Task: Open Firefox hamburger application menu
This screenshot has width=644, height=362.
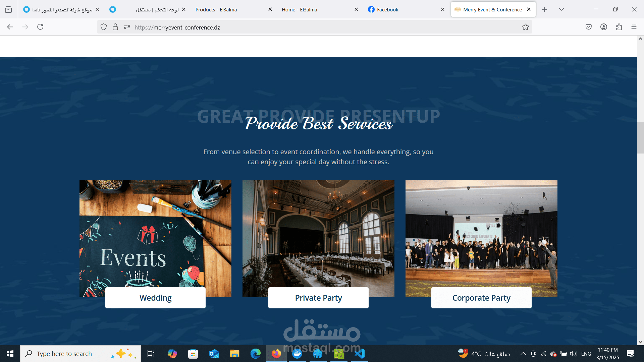Action: point(634,27)
